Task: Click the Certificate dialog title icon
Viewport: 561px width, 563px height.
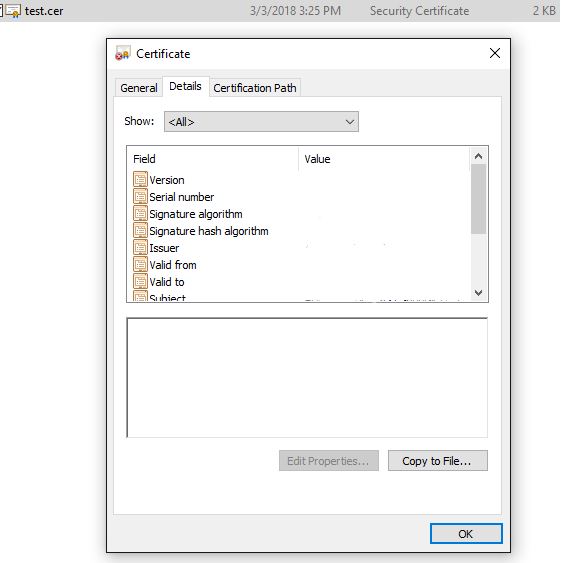Action: coord(122,53)
